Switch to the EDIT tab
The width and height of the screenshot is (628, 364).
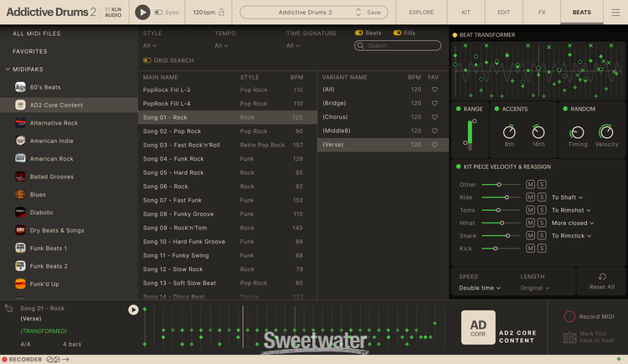coord(503,13)
